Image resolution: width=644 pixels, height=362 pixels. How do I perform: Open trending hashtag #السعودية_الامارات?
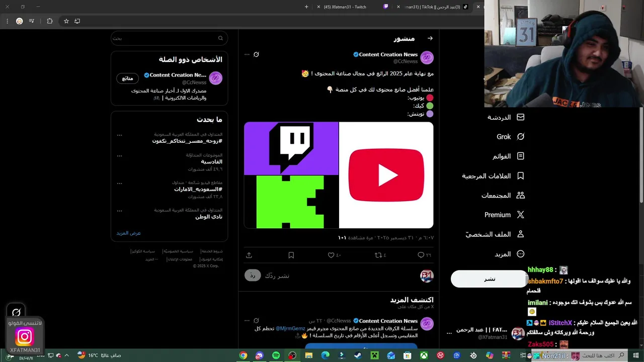click(198, 189)
